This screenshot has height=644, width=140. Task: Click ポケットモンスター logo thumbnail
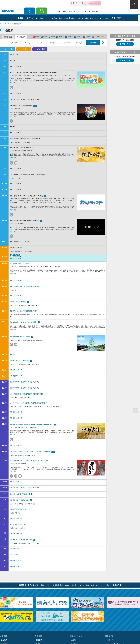click(x=91, y=202)
